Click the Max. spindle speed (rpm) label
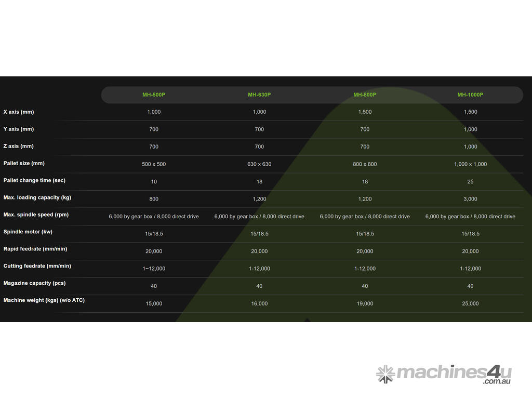532x399 pixels. pyautogui.click(x=36, y=215)
